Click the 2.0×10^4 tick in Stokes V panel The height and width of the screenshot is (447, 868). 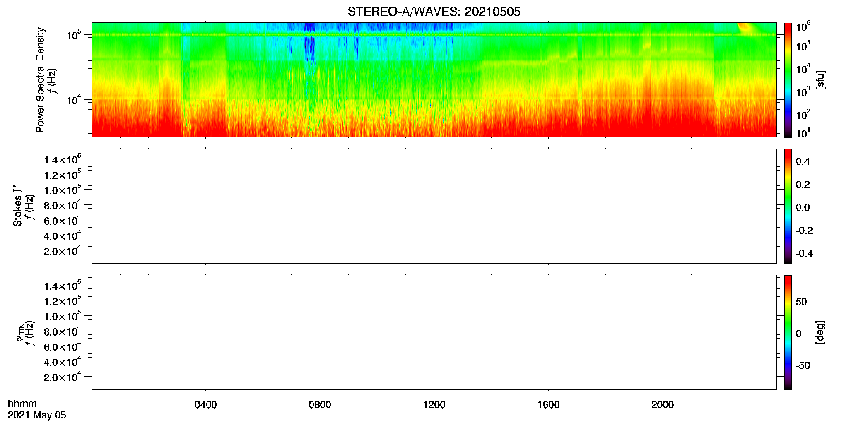[63, 250]
